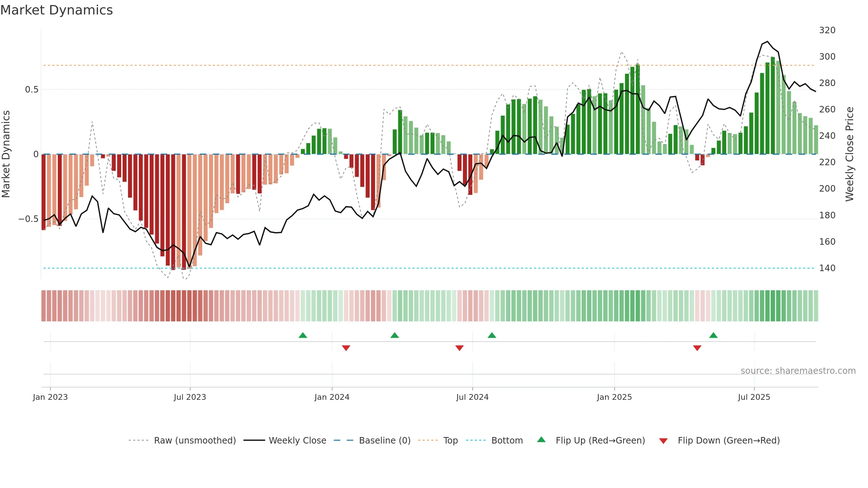This screenshot has width=868, height=488.
Task: Click the Jan 2023 x-axis label
Action: (x=50, y=397)
